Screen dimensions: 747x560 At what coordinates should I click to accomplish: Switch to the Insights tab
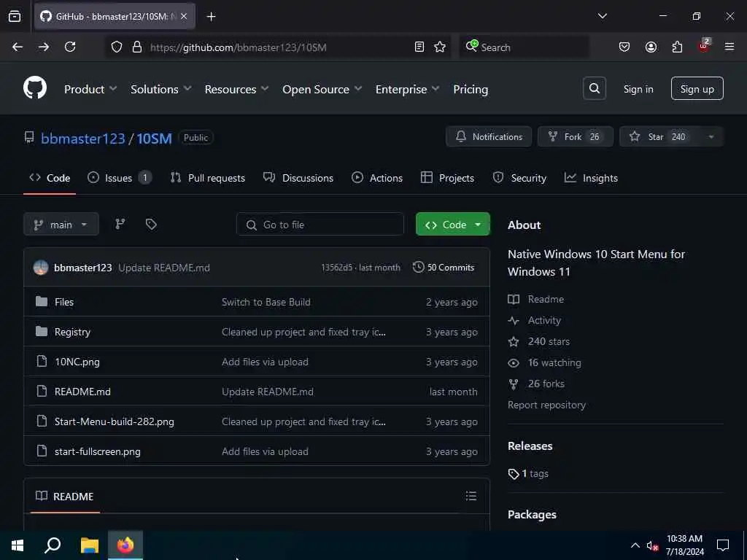(x=591, y=178)
